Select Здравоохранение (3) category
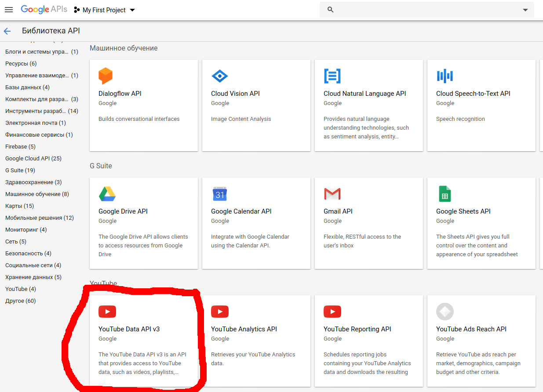Image resolution: width=543 pixels, height=392 pixels. click(33, 182)
